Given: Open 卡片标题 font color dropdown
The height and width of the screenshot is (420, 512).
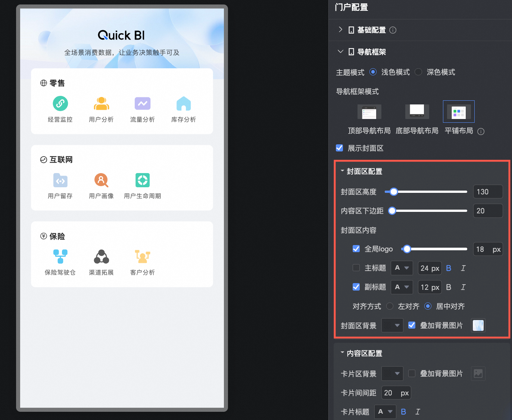Looking at the screenshot, I should click(385, 412).
